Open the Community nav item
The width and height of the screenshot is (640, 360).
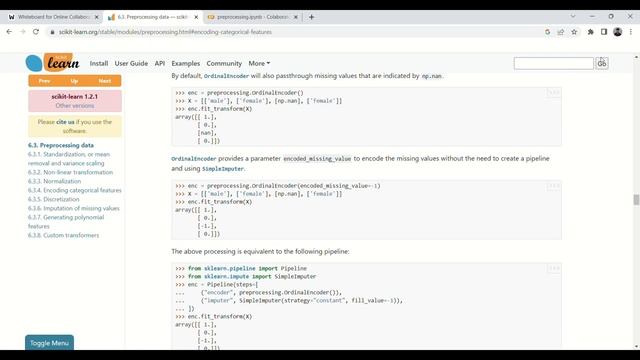point(224,64)
